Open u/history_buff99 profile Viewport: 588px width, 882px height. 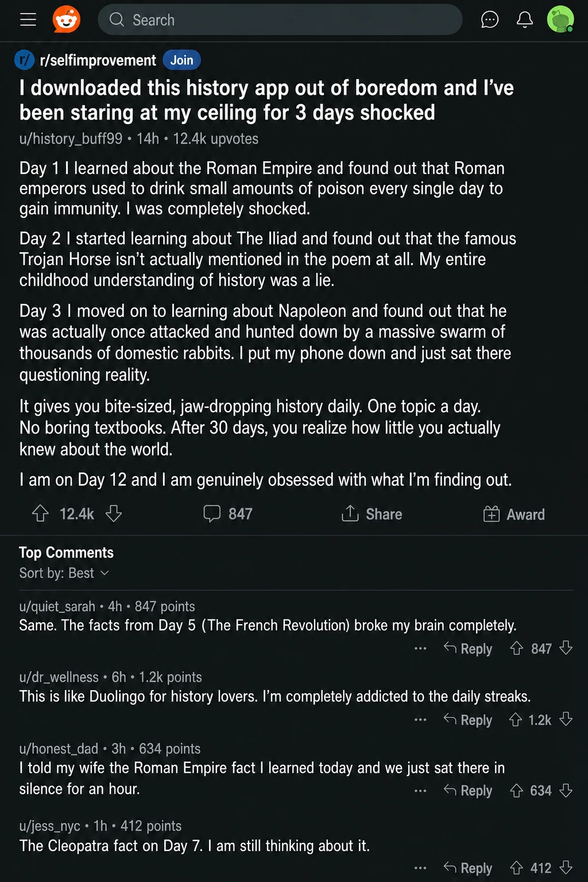point(71,139)
